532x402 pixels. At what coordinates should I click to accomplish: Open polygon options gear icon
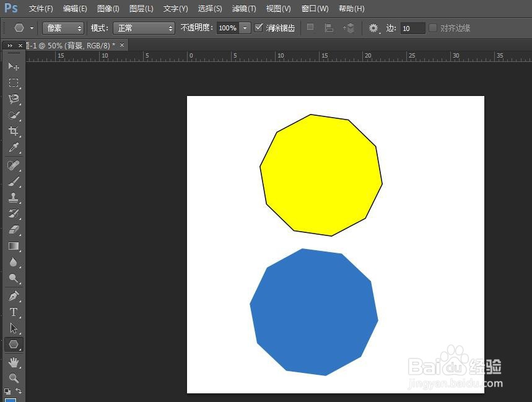click(x=373, y=28)
